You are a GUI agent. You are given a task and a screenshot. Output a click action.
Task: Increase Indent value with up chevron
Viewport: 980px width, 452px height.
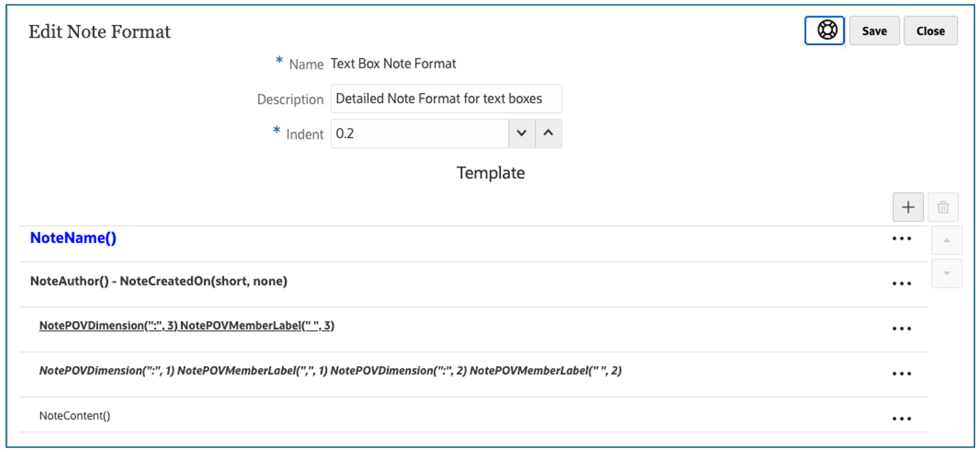pyautogui.click(x=548, y=134)
